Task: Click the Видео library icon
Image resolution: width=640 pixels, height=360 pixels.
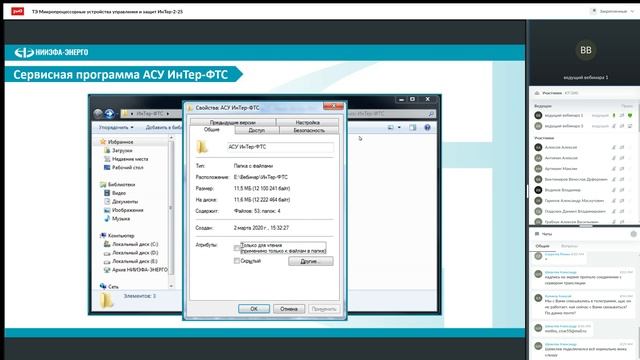Action: tap(107, 193)
